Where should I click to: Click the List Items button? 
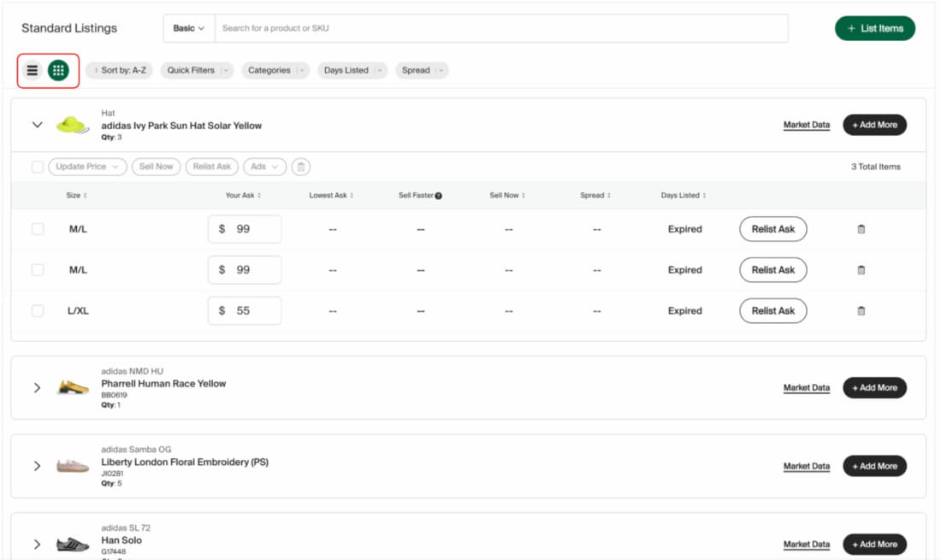point(875,27)
